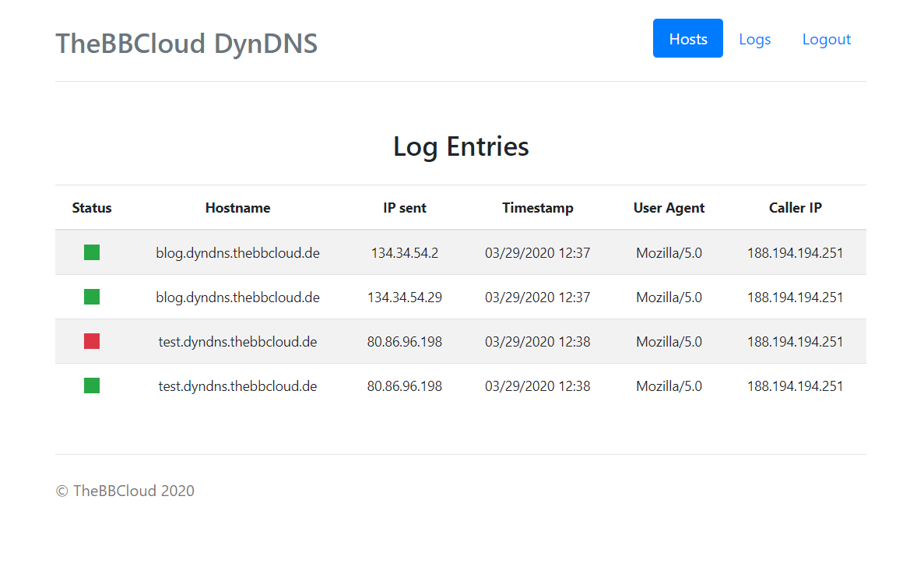Click the timestamp in the last log row
924x588 pixels.
coord(537,386)
